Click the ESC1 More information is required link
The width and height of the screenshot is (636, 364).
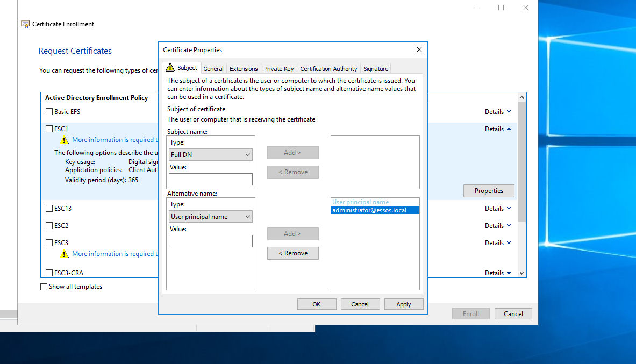pyautogui.click(x=115, y=140)
